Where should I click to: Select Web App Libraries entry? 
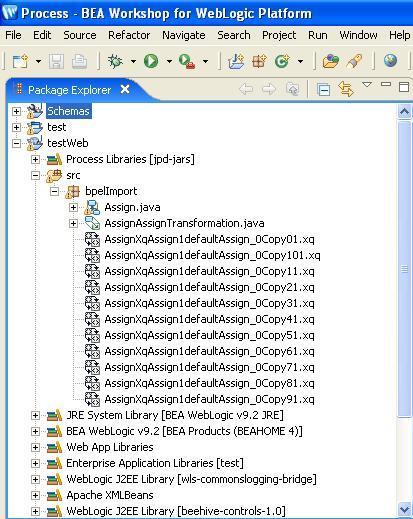(110, 447)
